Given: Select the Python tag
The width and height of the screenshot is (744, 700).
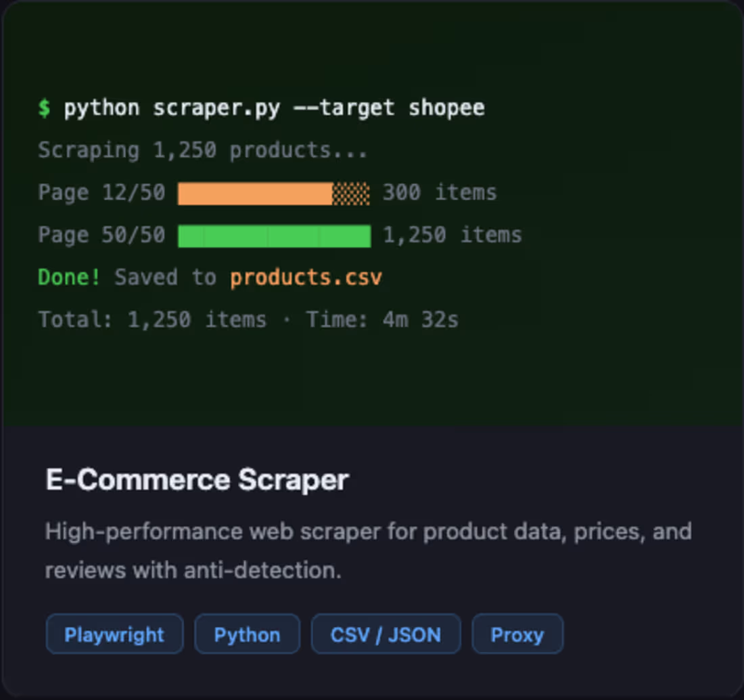Looking at the screenshot, I should pos(247,634).
